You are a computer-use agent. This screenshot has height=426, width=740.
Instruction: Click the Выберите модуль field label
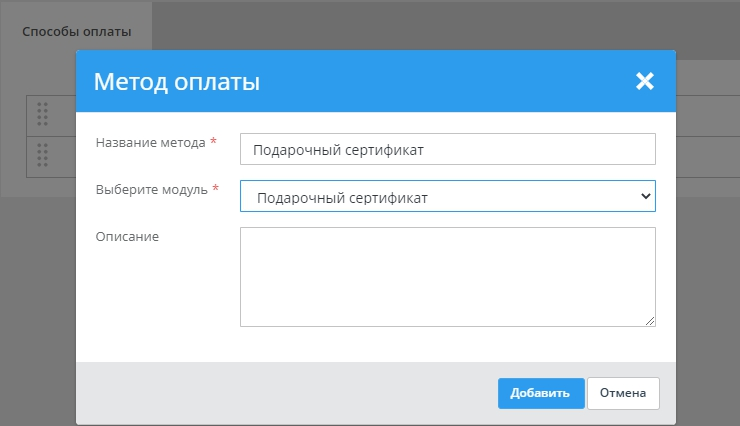tap(152, 189)
